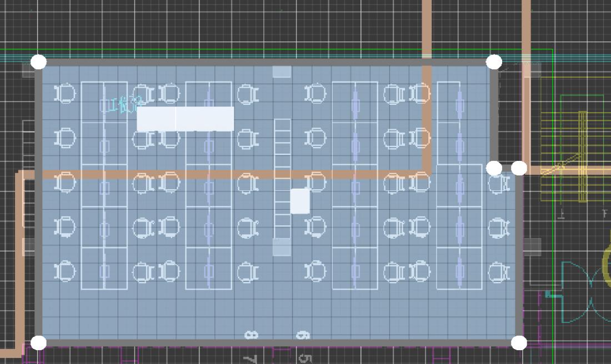
Task: Click the small white square in the center
Action: (x=300, y=201)
